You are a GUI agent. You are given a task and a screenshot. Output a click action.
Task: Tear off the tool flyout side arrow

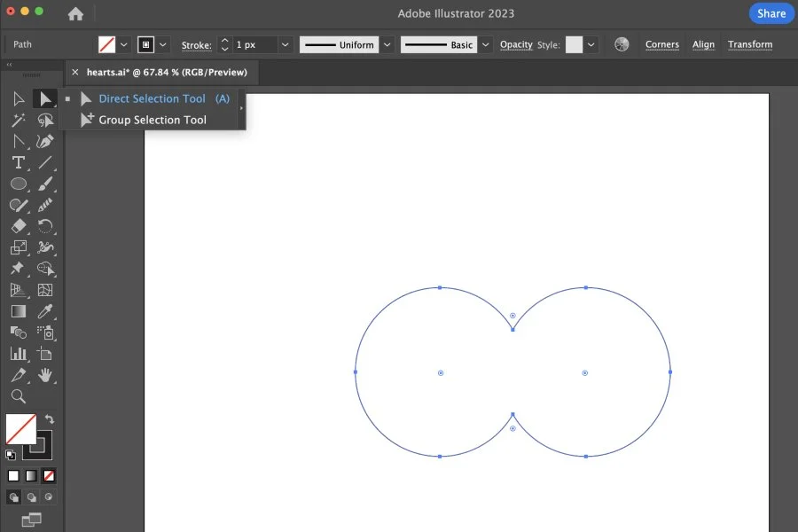pyautogui.click(x=241, y=108)
